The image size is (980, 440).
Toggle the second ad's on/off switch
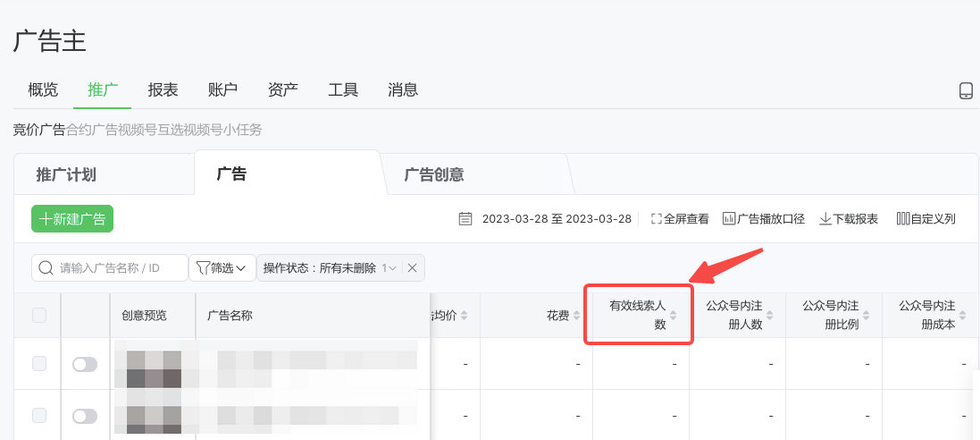(x=85, y=416)
